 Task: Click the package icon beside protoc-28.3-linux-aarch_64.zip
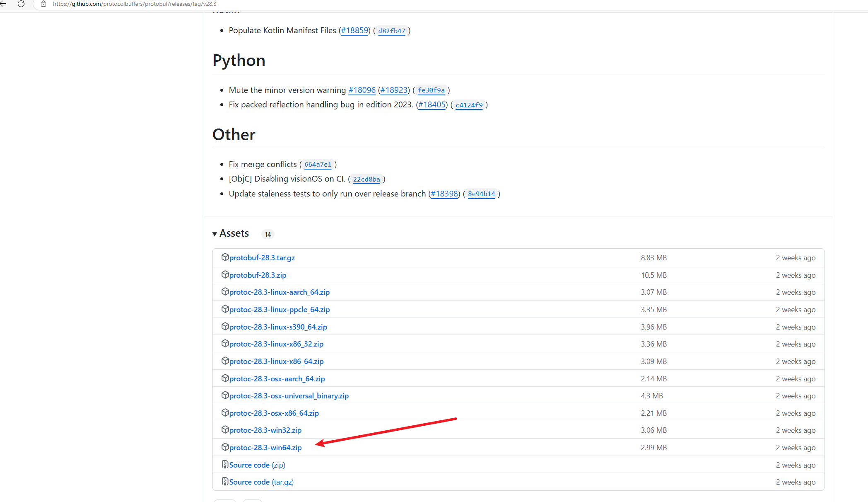(225, 291)
